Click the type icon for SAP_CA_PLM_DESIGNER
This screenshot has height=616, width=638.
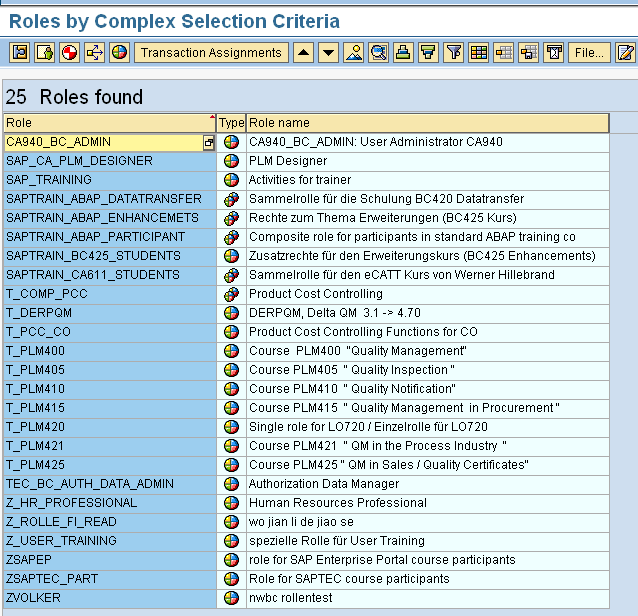(231, 161)
